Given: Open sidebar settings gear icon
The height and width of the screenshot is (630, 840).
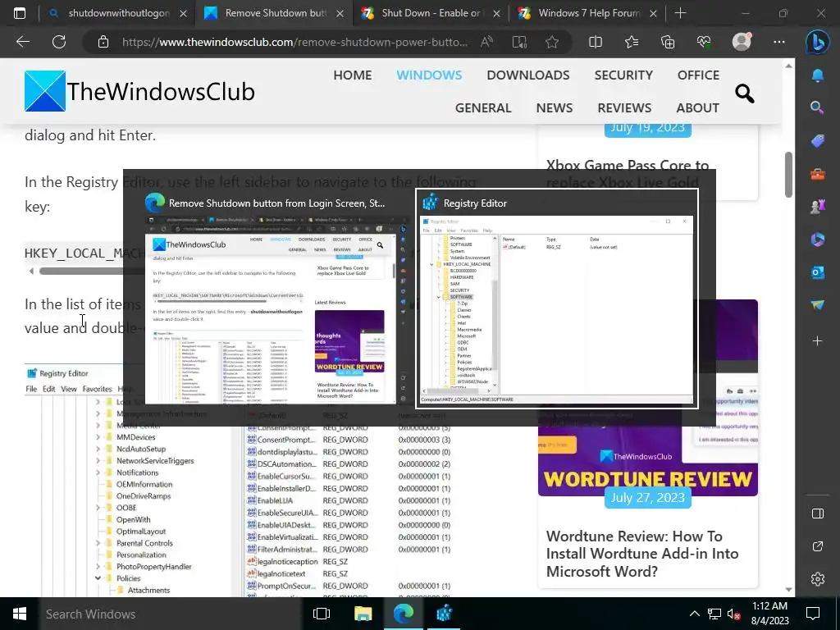Looking at the screenshot, I should 818,579.
